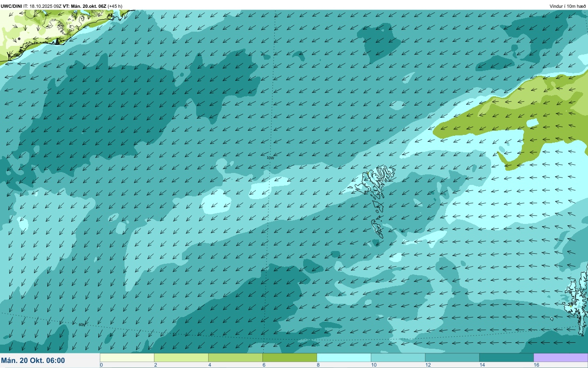
Task: Click the legend scale value '12'
Action: 428,365
